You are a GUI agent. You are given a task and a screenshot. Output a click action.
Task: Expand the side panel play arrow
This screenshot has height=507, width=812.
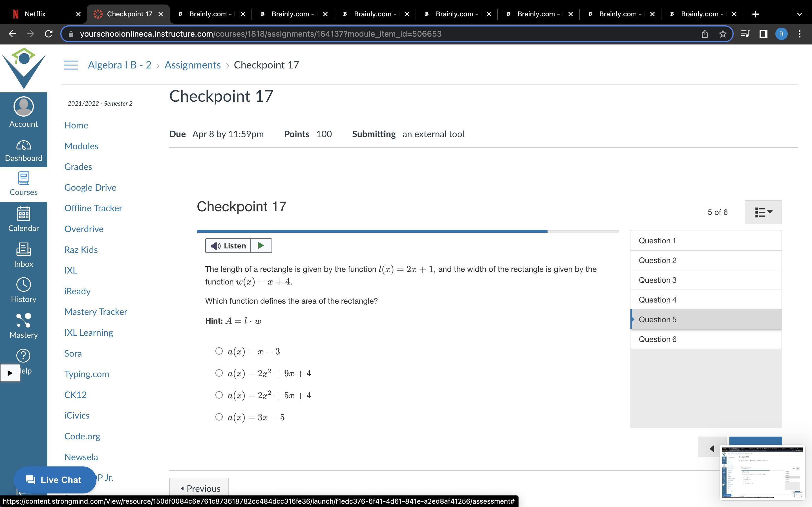(10, 373)
